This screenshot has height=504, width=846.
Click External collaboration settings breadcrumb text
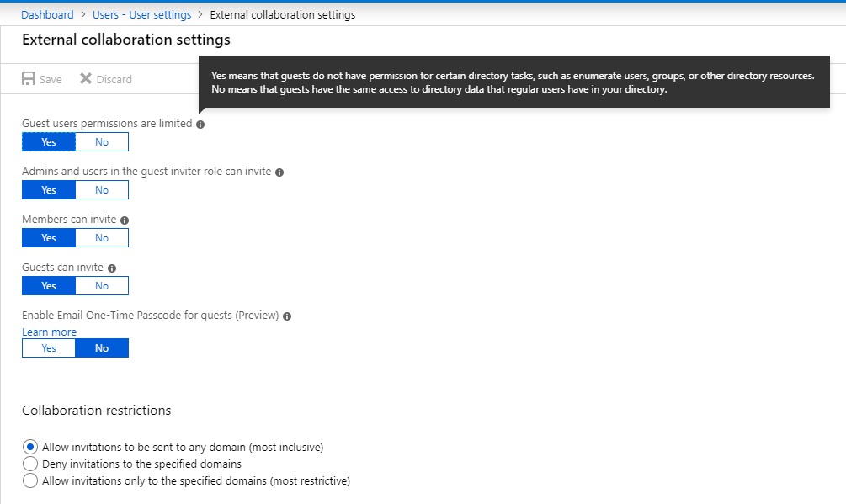283,14
